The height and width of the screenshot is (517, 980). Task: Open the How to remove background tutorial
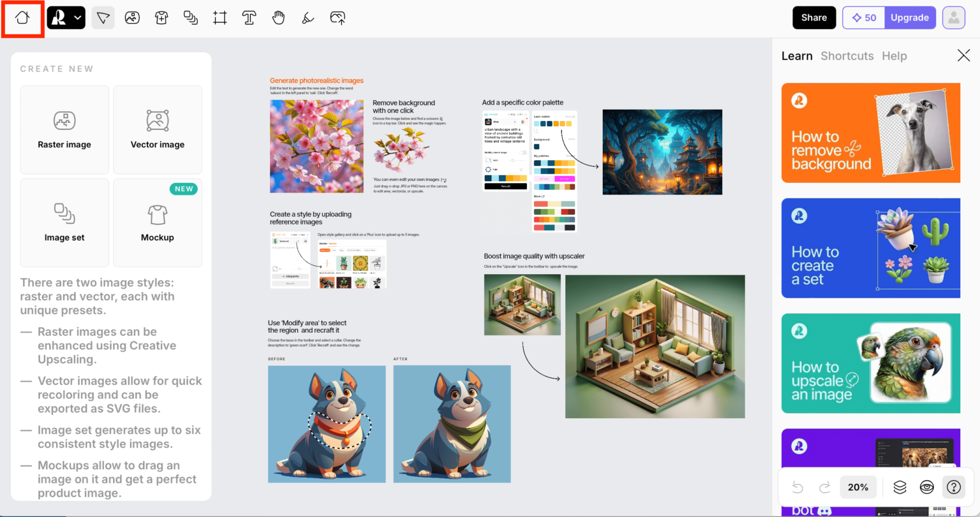click(871, 133)
